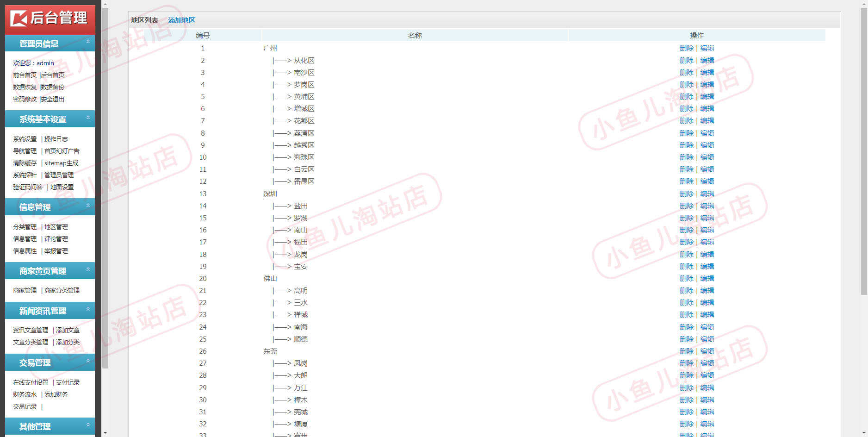Viewport: 868px width, 437px height.
Task: Open 文章分类管理 link
Action: tap(31, 342)
